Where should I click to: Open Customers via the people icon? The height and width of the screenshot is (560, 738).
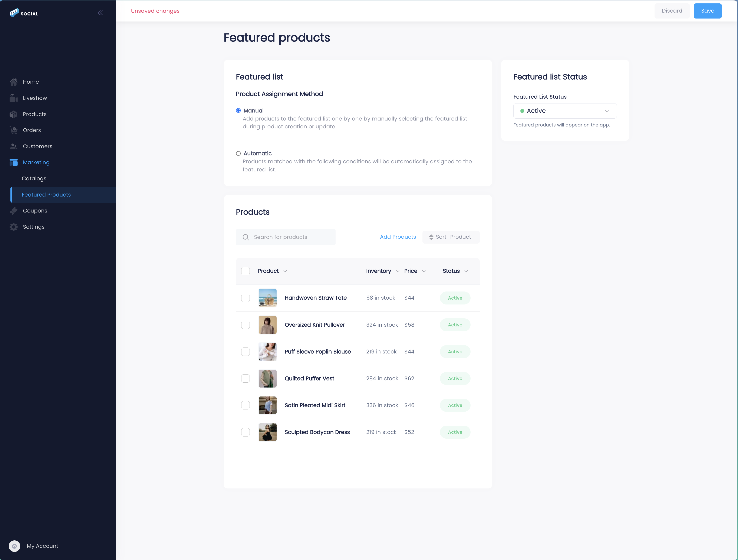(x=14, y=146)
